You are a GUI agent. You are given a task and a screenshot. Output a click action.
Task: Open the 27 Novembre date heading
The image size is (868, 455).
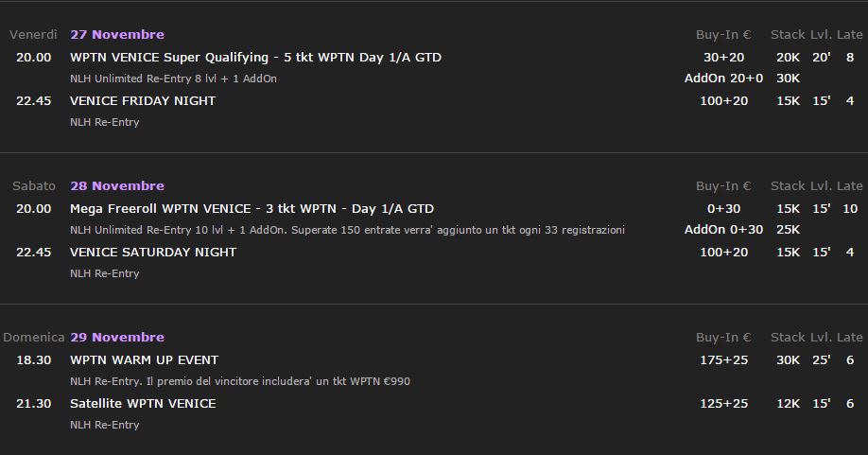point(117,34)
